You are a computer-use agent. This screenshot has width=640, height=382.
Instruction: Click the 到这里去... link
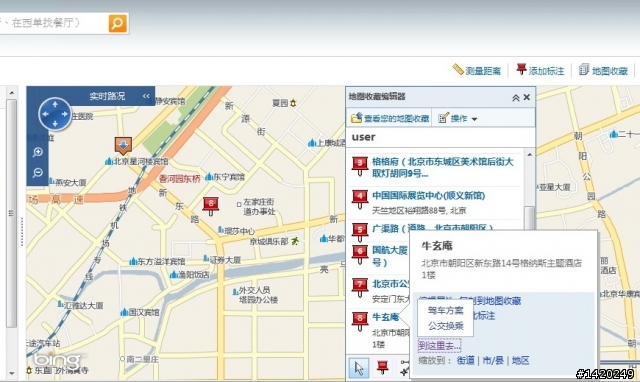(x=439, y=346)
